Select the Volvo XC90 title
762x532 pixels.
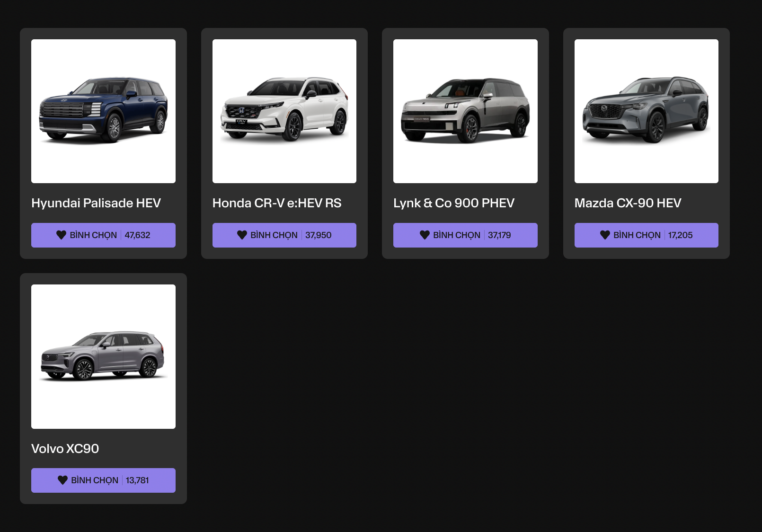[x=65, y=449]
